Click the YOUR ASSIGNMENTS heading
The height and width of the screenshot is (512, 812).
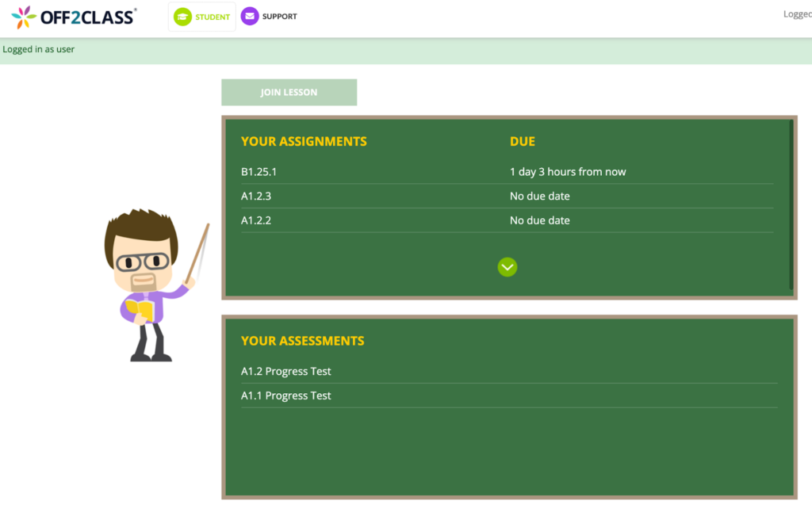tap(304, 141)
